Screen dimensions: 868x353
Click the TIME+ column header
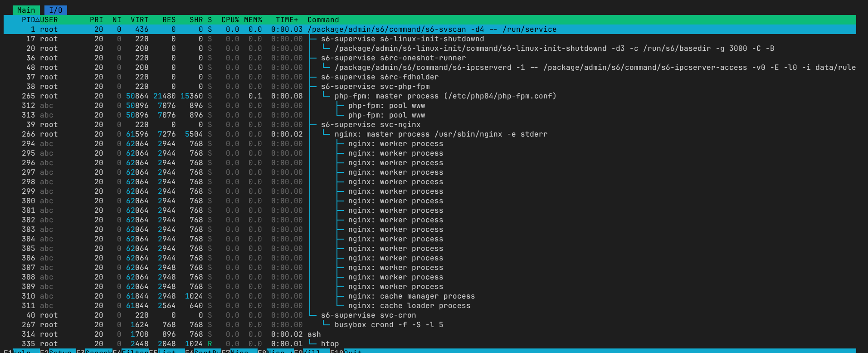point(287,20)
